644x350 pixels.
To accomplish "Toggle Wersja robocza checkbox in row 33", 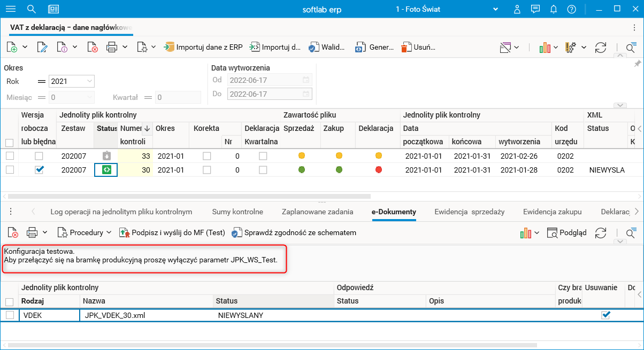I will pos(39,155).
